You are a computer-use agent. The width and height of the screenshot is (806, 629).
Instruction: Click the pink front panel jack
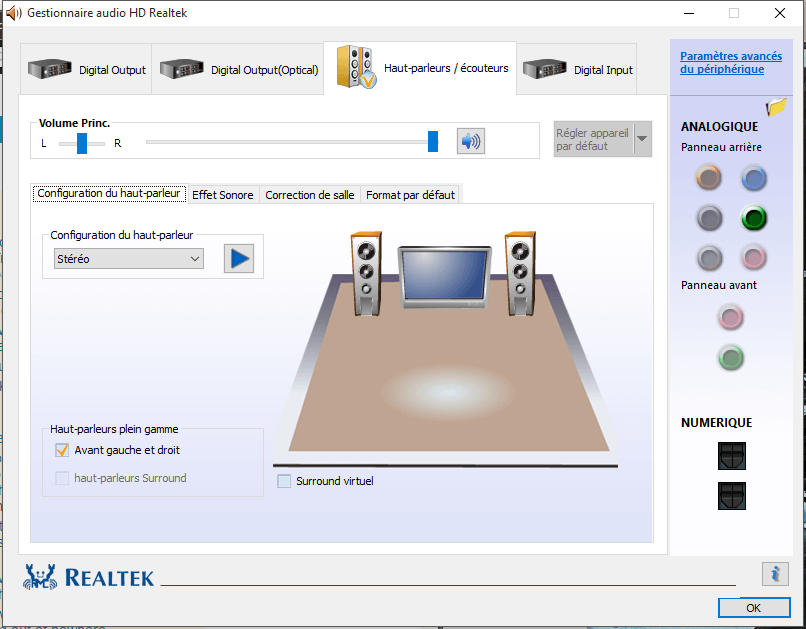730,317
